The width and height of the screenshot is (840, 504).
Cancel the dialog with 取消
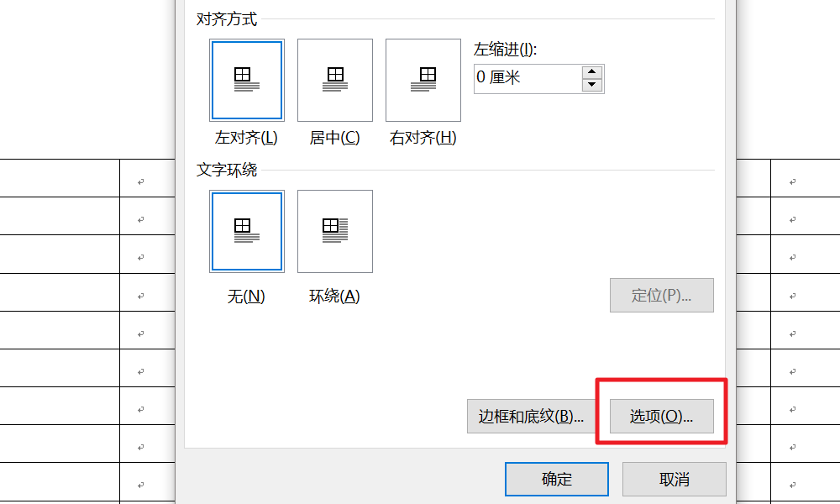click(675, 479)
